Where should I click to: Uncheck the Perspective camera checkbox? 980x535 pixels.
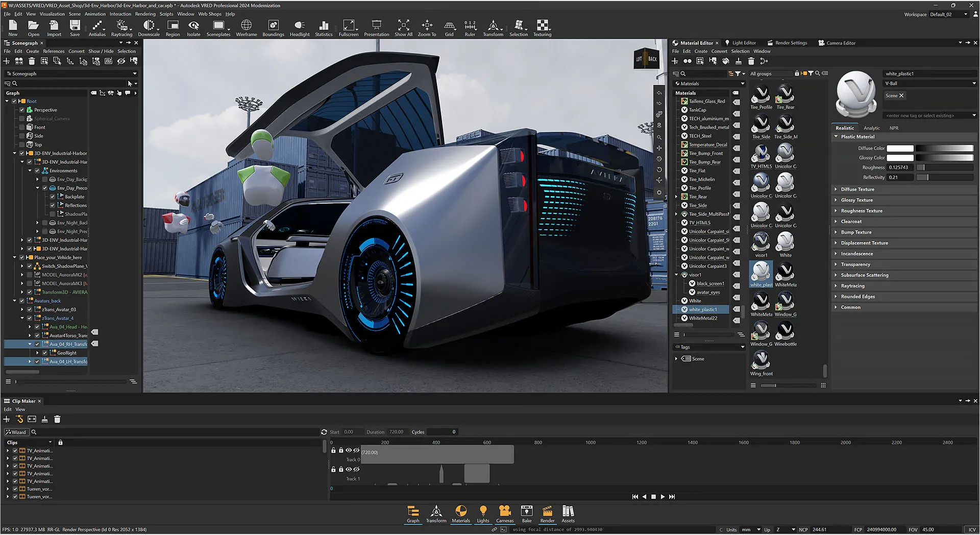tap(22, 110)
